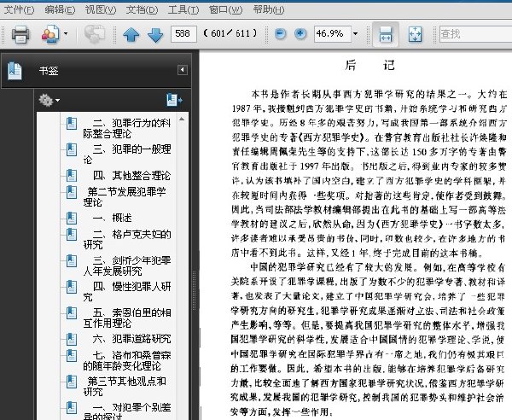Click the Print icon in the toolbar
Screen dimensions: 512x420
20,34
